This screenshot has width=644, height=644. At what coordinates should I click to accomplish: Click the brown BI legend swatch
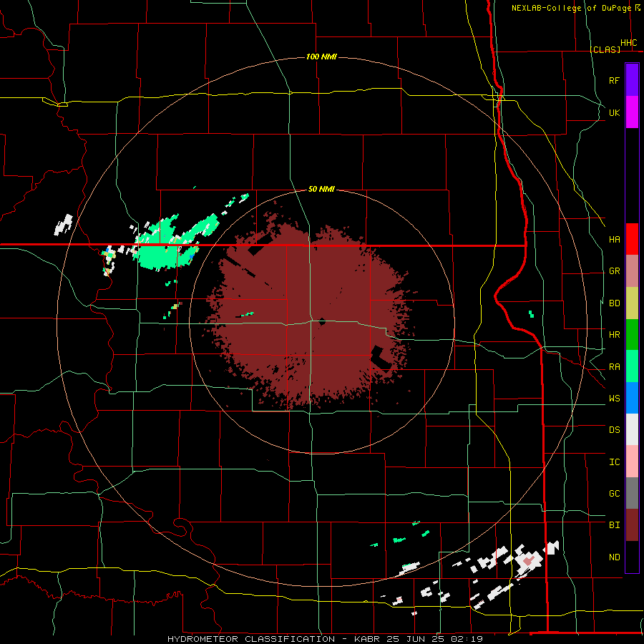point(632,525)
